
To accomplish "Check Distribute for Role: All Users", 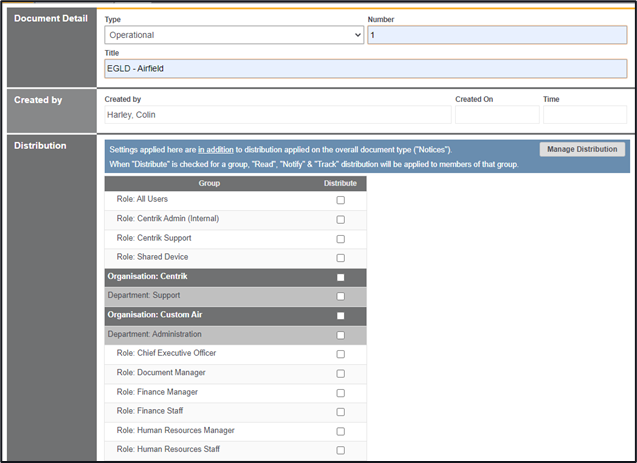I will (340, 200).
